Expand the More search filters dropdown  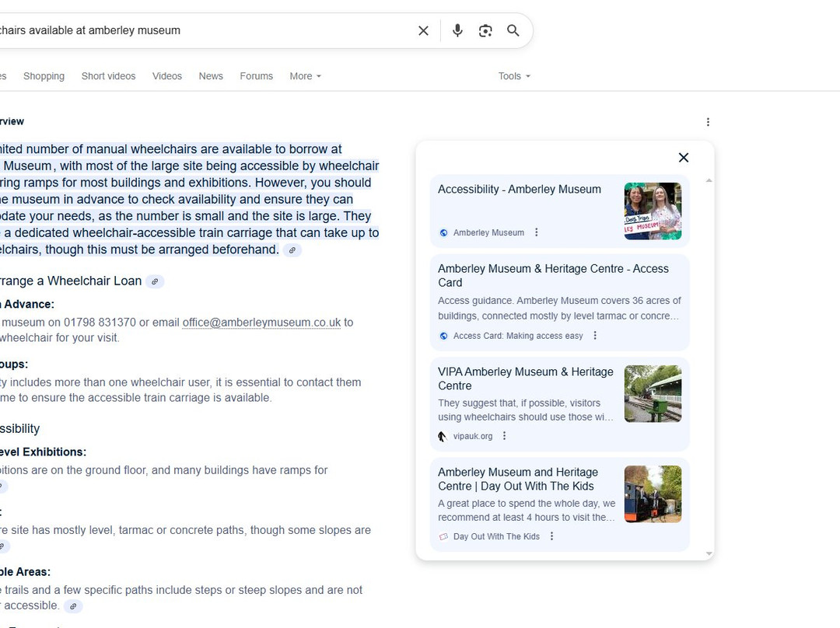[305, 76]
